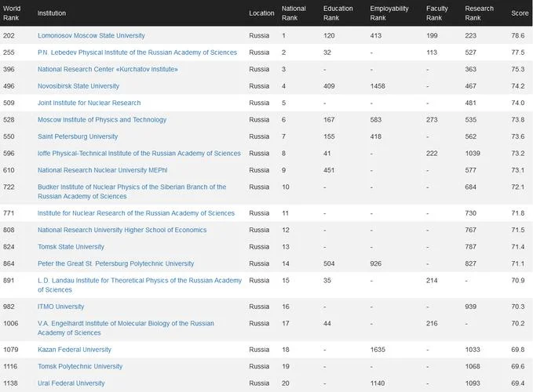533x392 pixels.
Task: Select education rank 451 cell
Action: click(329, 170)
